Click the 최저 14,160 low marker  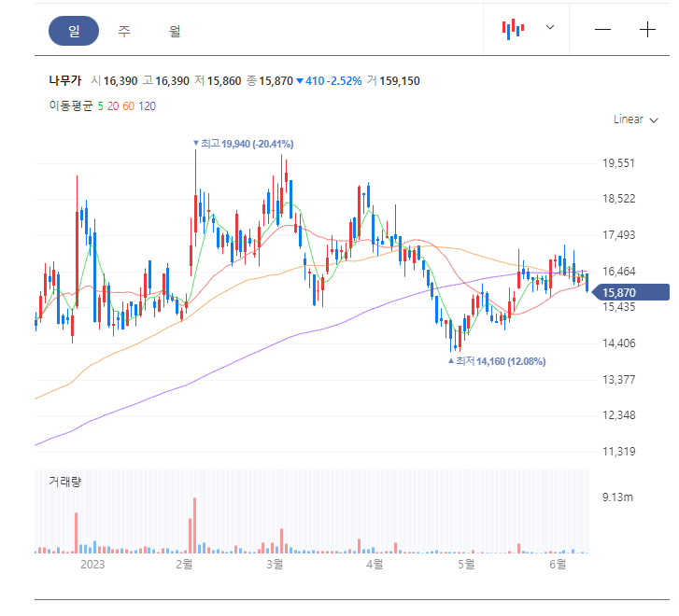point(497,361)
